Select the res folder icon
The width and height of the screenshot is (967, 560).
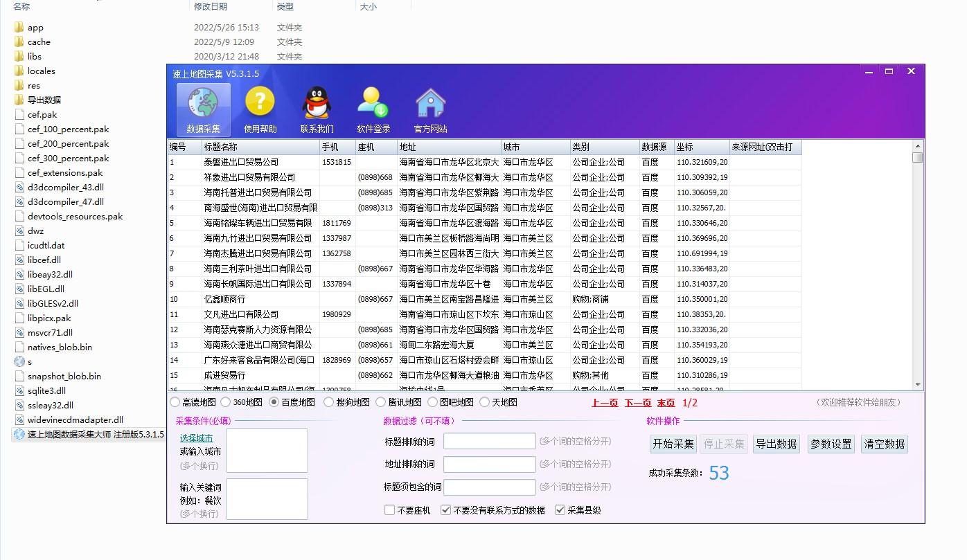pos(19,86)
